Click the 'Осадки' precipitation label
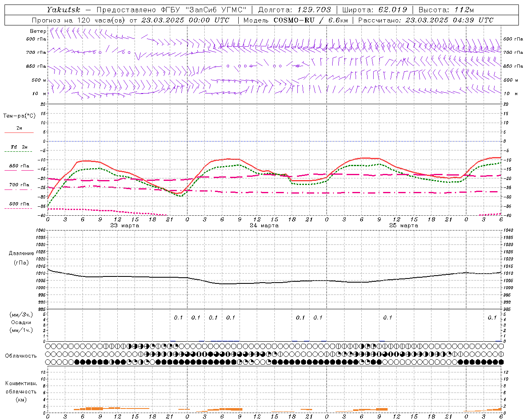 click(21, 322)
